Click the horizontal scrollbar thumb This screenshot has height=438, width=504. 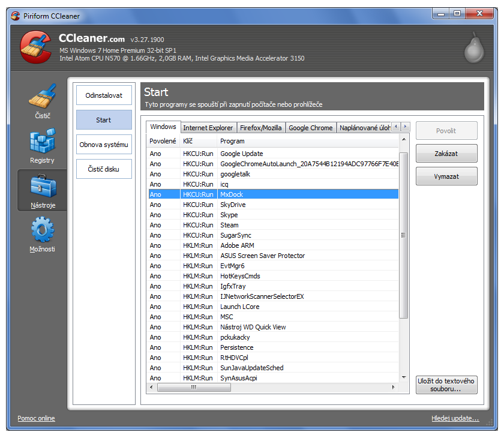194,387
